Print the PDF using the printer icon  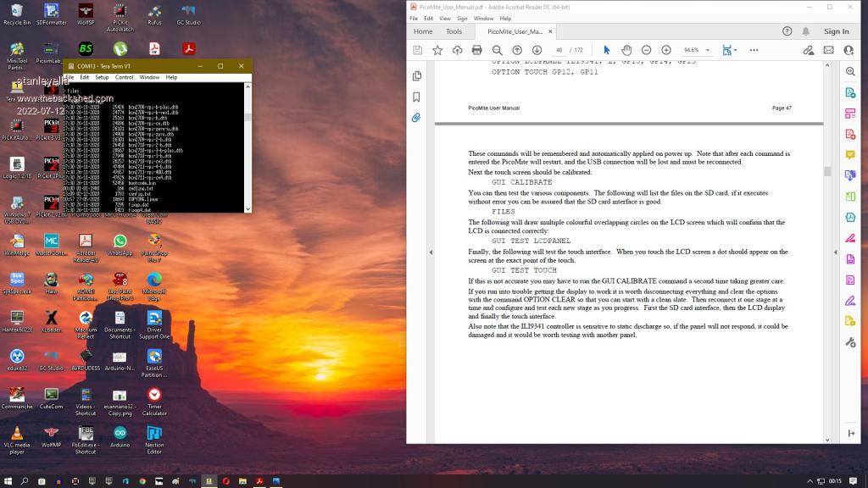[476, 51]
